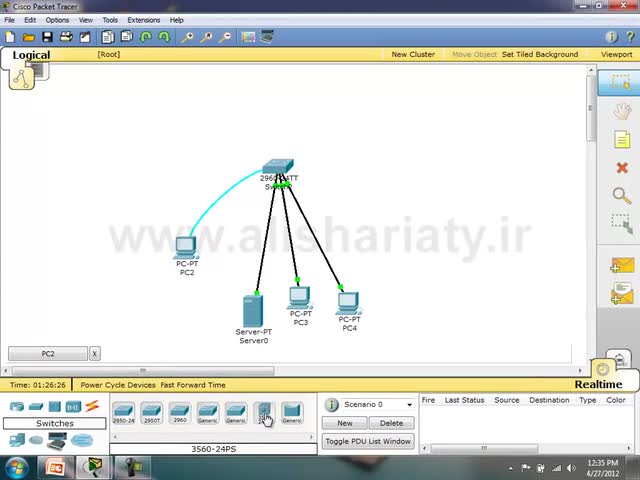Switch to the Realtime mode tab
The height and width of the screenshot is (480, 640).
[598, 384]
